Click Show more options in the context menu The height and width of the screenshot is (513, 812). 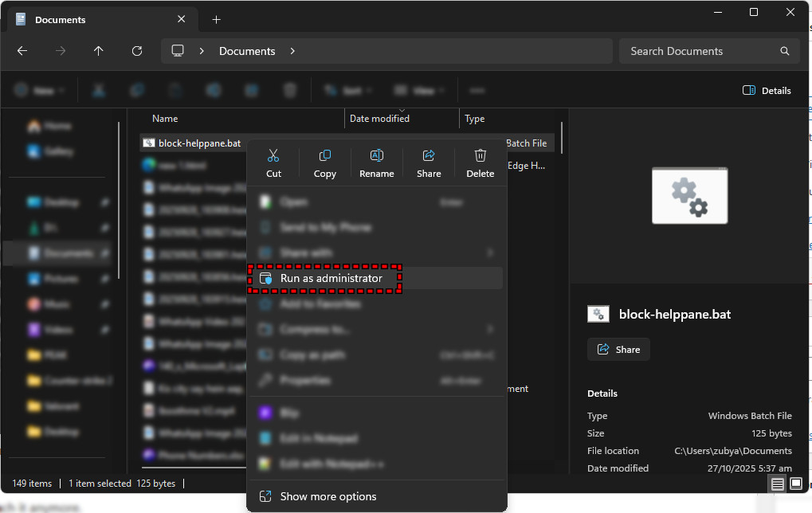coord(330,495)
